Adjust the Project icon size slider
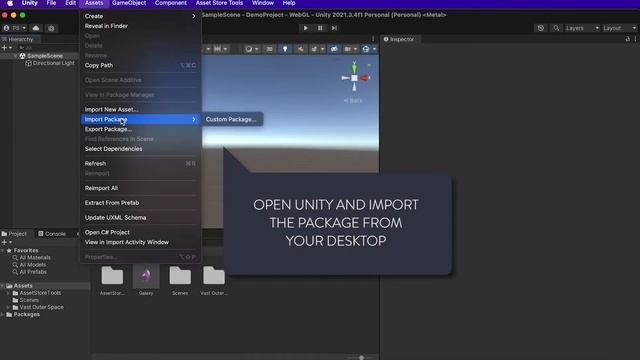 tap(361, 358)
